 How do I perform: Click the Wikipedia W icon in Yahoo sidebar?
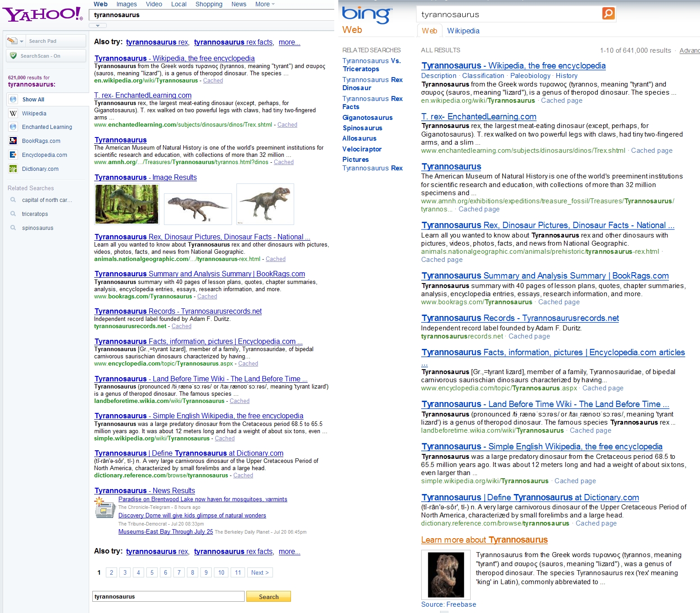pyautogui.click(x=13, y=114)
